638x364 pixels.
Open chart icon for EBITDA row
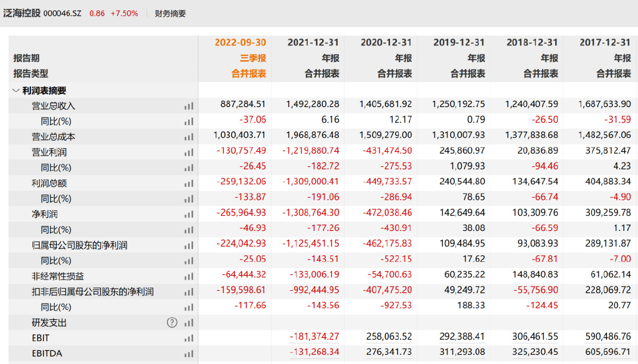[189, 354]
